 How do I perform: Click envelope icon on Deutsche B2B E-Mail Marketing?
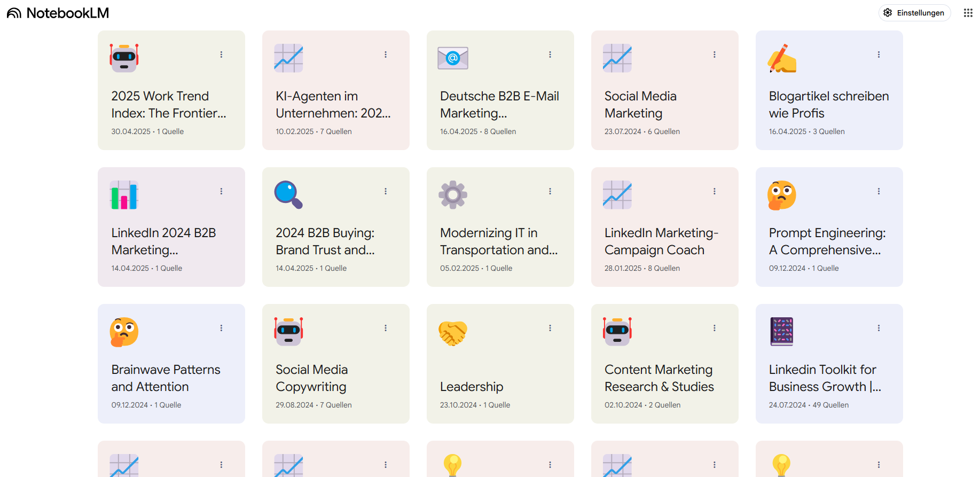[453, 58]
